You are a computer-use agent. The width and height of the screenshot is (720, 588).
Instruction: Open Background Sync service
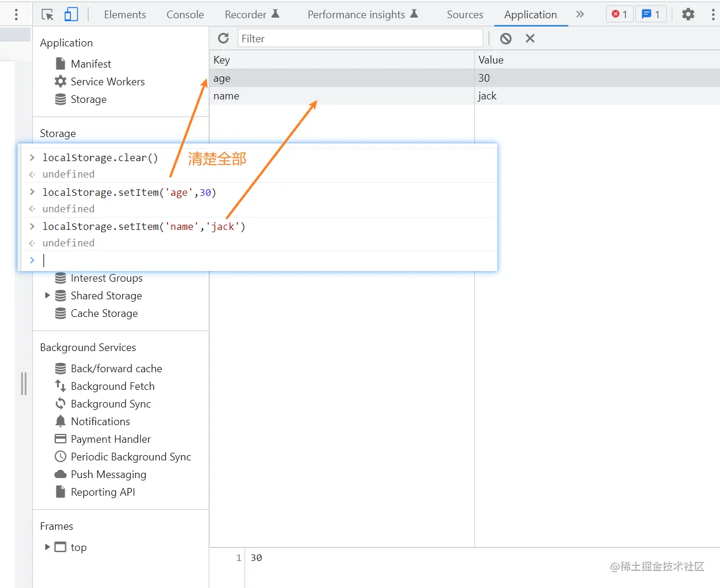pyautogui.click(x=111, y=404)
